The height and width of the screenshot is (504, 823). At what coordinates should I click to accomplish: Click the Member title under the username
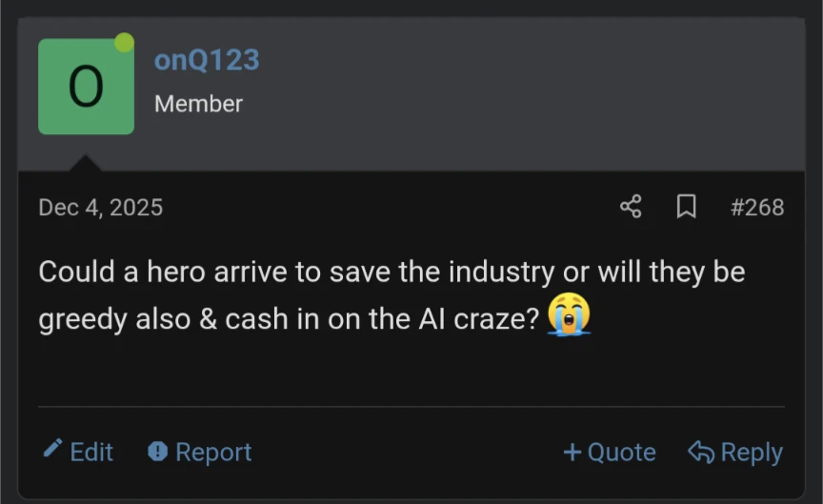[x=198, y=104]
